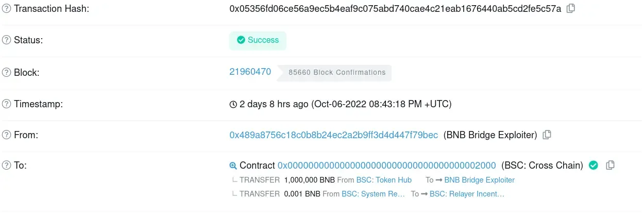Screen dimensions: 644x213
Task: Open block 21960470
Action: 250,72
